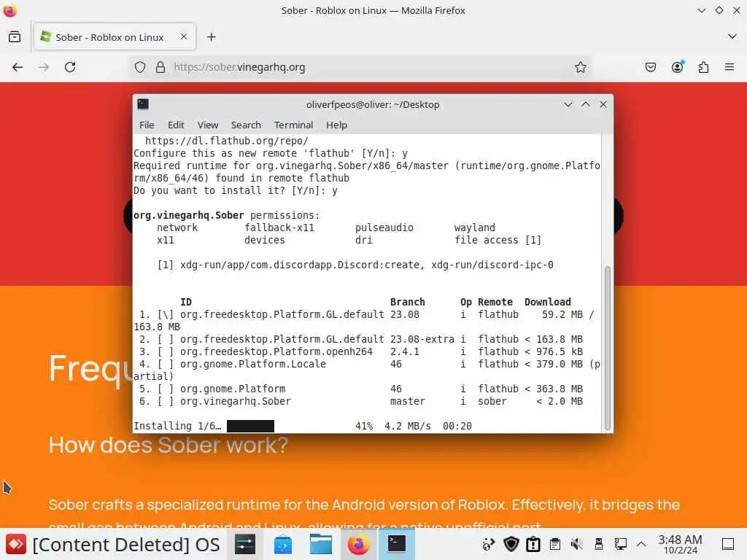This screenshot has width=747, height=560.
Task: Open the Pocket save icon
Action: pyautogui.click(x=650, y=67)
